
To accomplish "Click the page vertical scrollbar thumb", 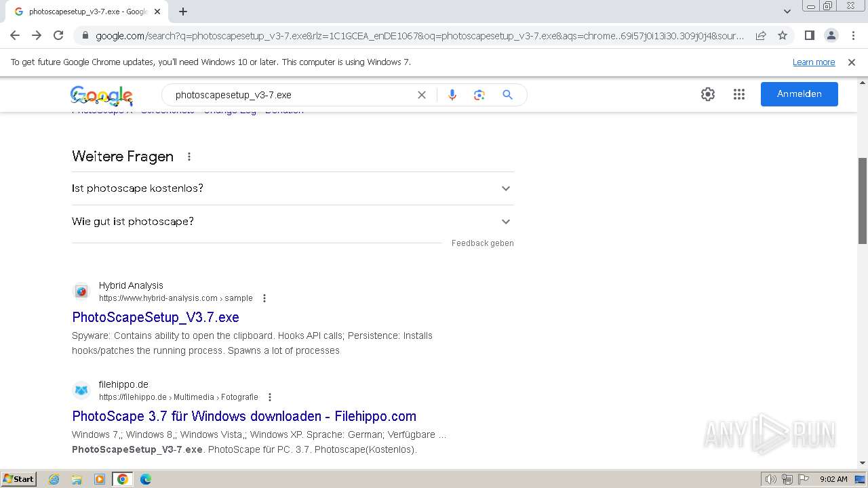I will (863, 201).
